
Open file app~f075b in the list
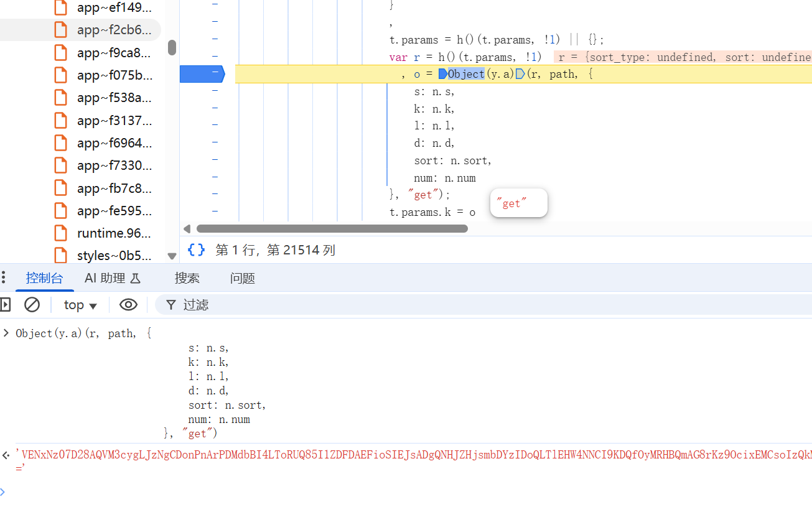(114, 75)
